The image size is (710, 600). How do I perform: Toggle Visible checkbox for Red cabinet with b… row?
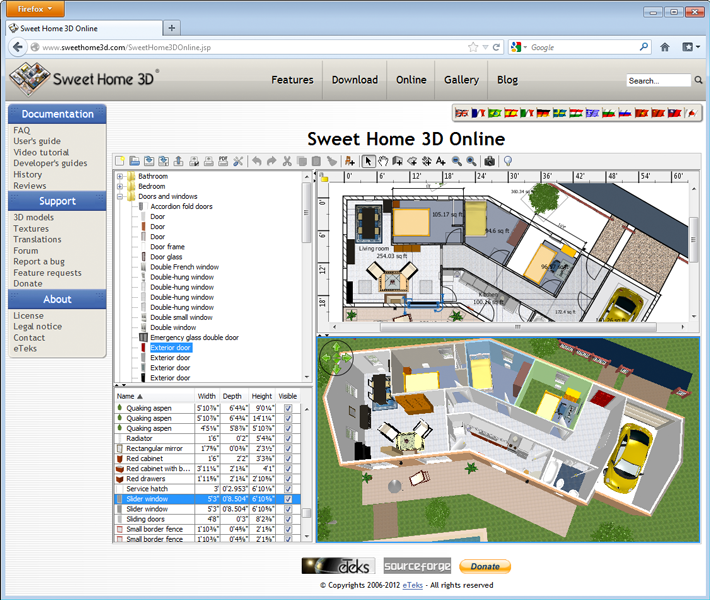pos(288,469)
